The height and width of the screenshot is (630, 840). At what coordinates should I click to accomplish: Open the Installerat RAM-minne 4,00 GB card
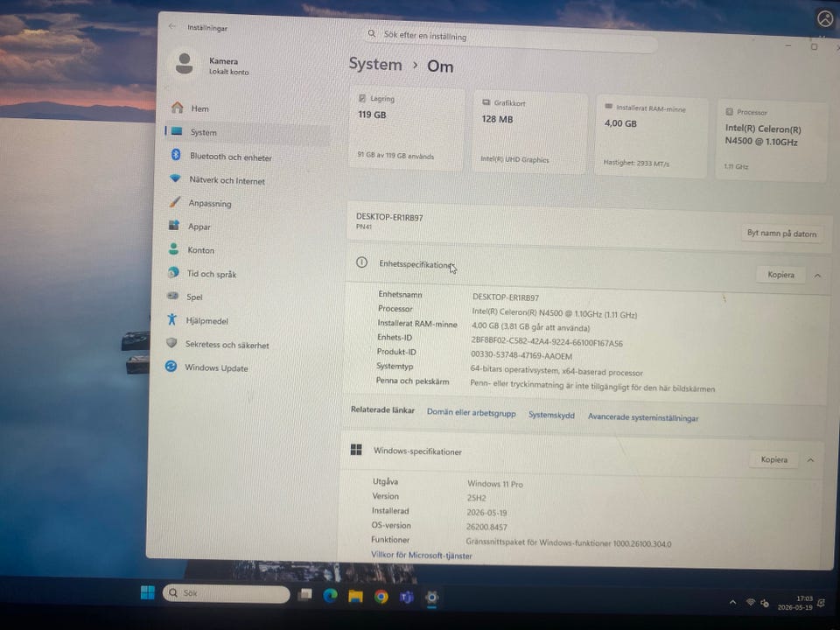pos(651,136)
